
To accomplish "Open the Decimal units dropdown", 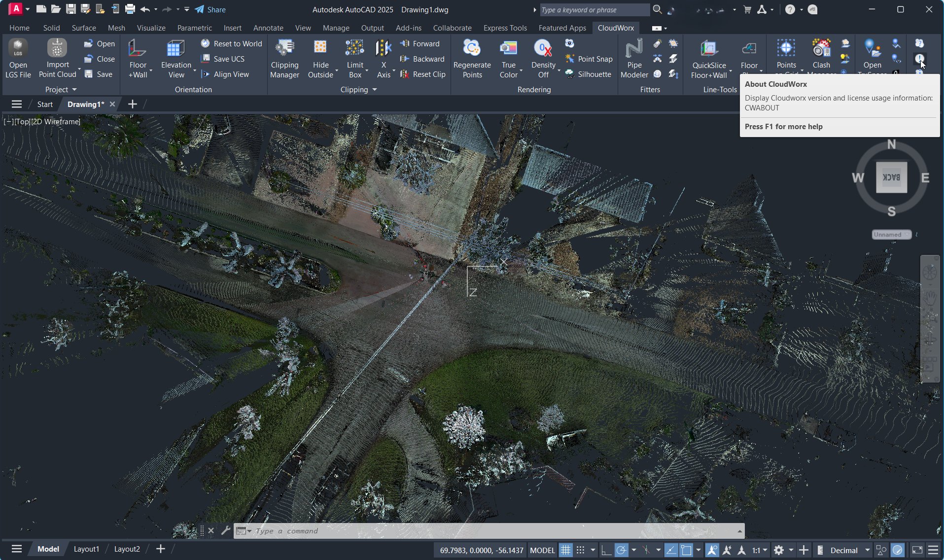I will tap(844, 550).
